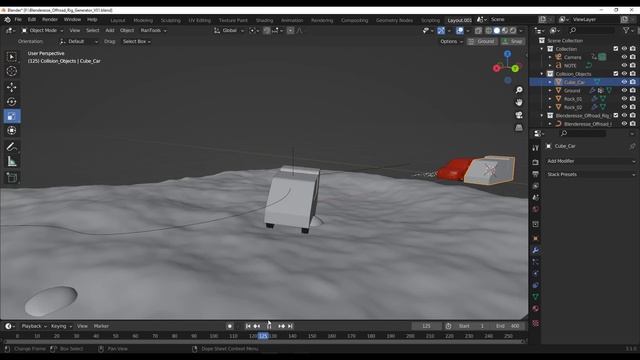Activate the Transform tool
The image size is (640, 360).
click(11, 131)
